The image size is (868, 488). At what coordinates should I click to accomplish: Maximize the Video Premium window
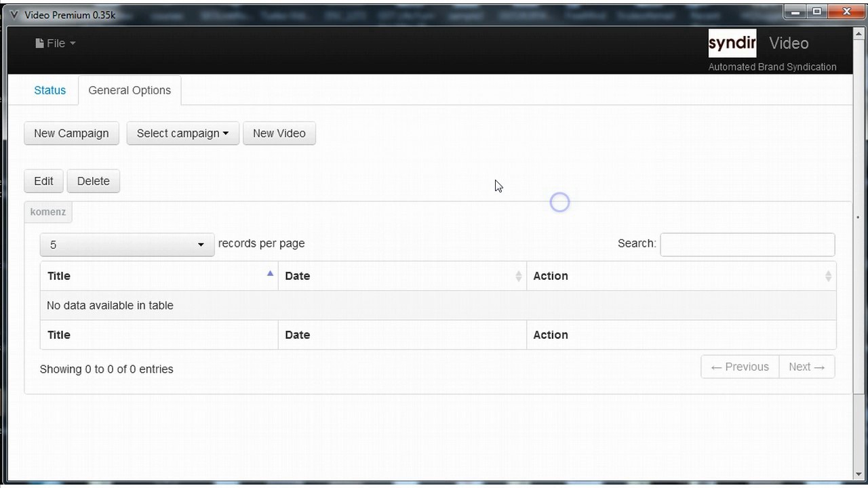tap(816, 12)
